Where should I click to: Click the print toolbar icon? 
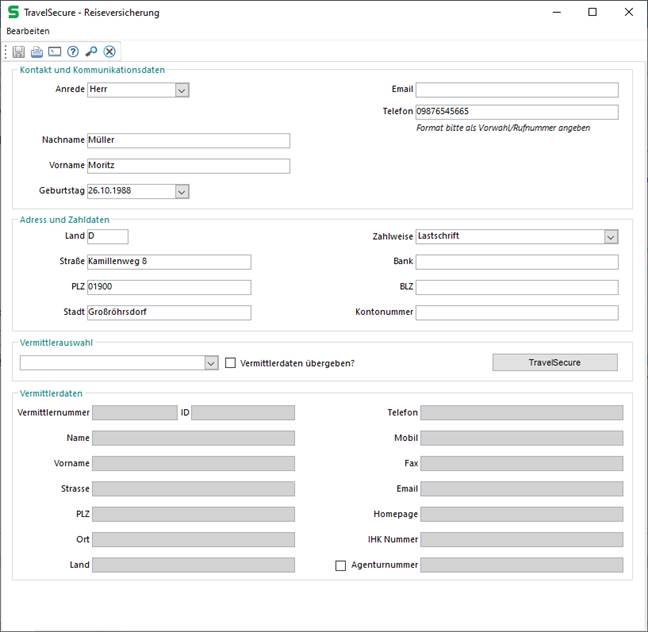37,52
